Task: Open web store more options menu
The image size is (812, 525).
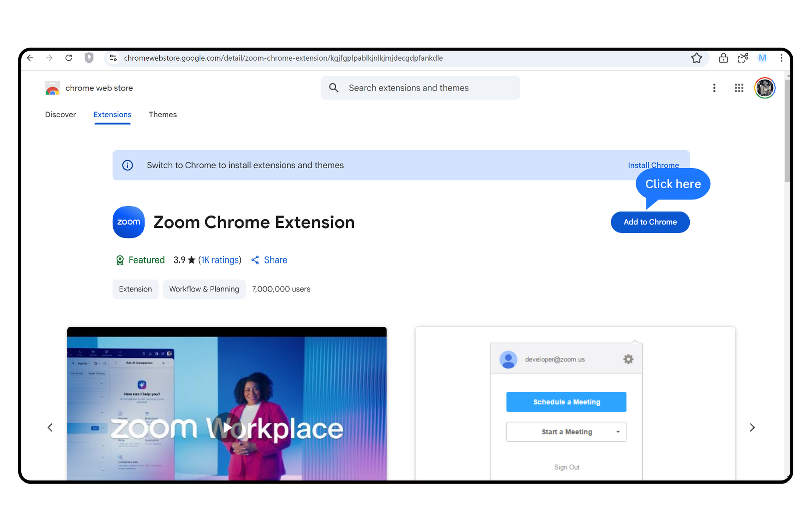Action: tap(714, 88)
